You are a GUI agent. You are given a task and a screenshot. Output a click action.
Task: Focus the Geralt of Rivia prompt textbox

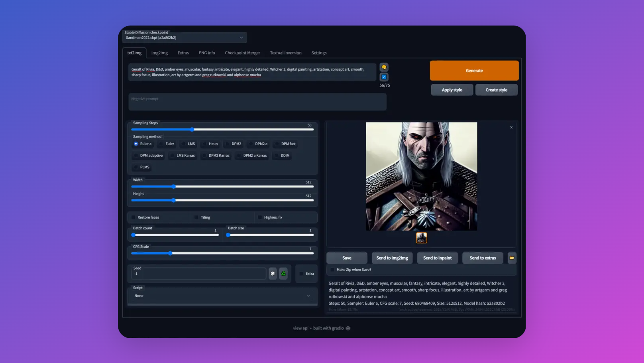point(252,72)
